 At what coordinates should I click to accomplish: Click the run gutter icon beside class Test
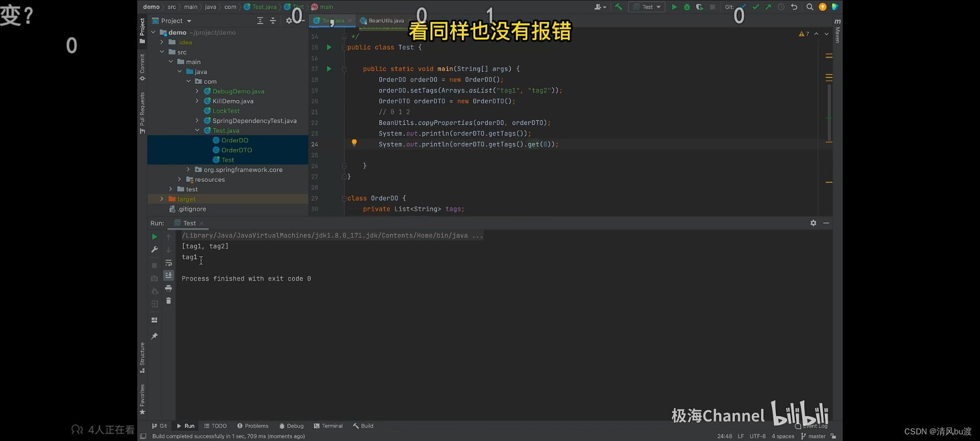tap(329, 47)
